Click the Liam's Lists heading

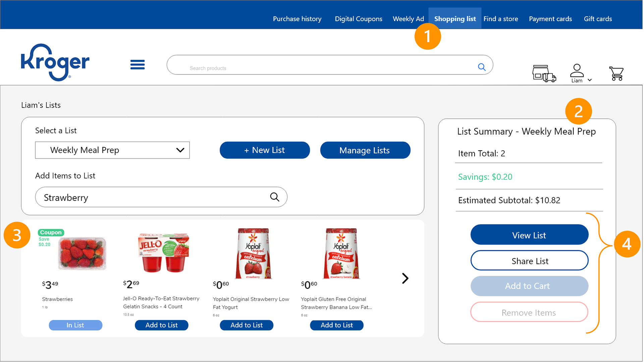click(x=41, y=105)
